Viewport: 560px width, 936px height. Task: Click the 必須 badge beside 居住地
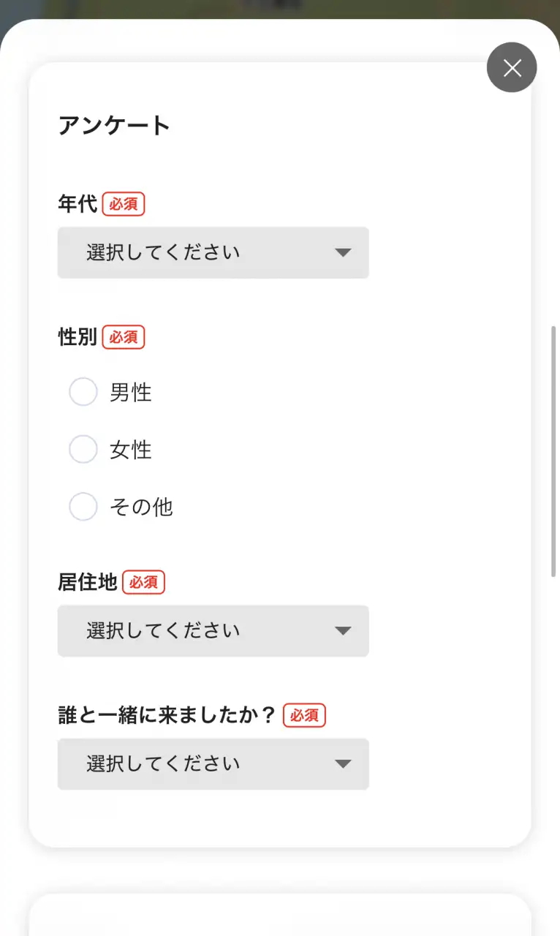coord(144,582)
